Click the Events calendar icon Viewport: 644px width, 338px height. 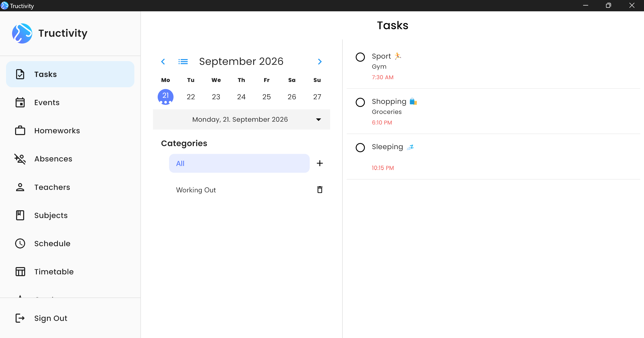pyautogui.click(x=20, y=102)
